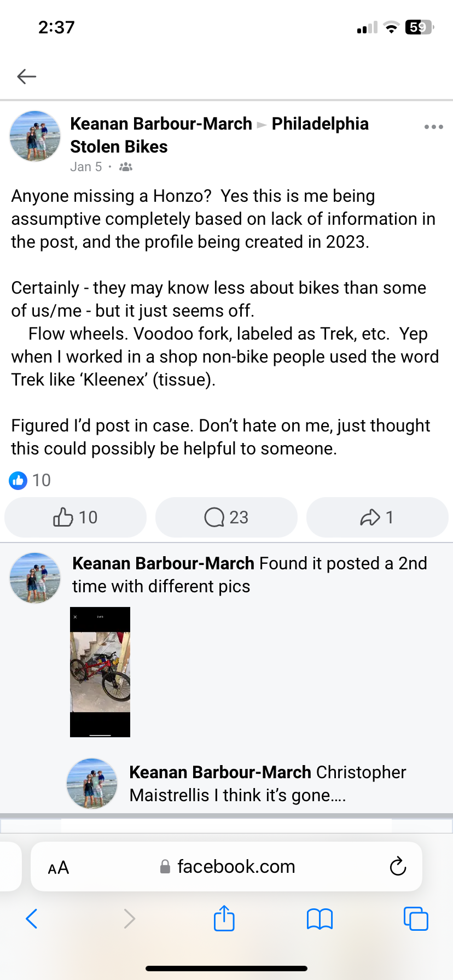The height and width of the screenshot is (980, 453).
Task: Tap the friends audience icon next to Jan 5
Action: point(125,166)
